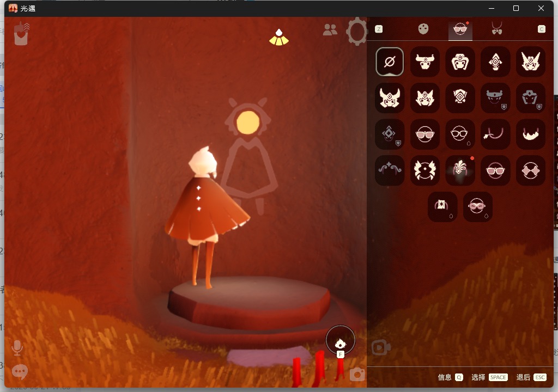
Task: Open the friends list icon
Action: coord(330,30)
